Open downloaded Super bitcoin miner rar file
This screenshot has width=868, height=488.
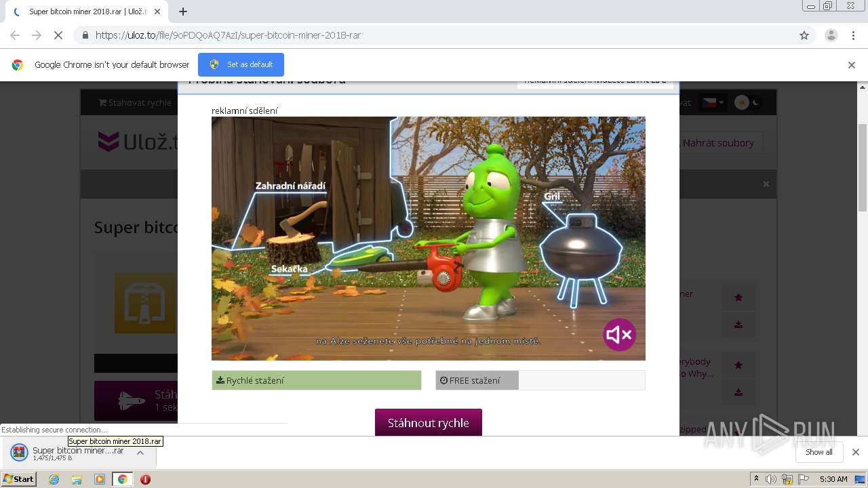(x=78, y=453)
